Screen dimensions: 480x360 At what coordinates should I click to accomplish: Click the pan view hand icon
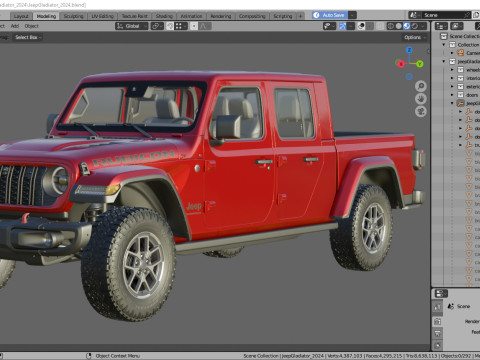pos(421,99)
